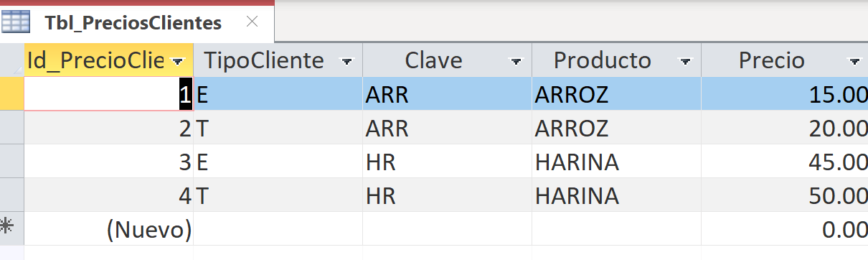Click the row selector for record 4
Screen dimensions: 868x260
tap(11, 195)
